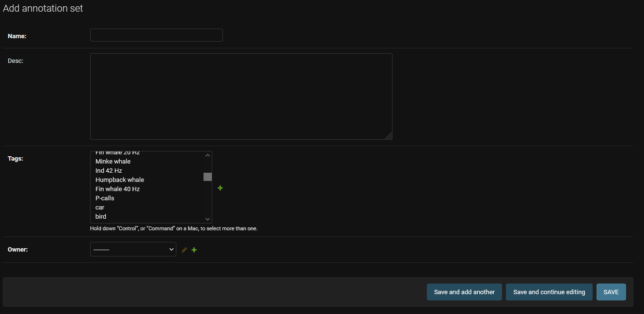
Task: Pick the Fin whale 40 Hz tag
Action: [x=117, y=189]
